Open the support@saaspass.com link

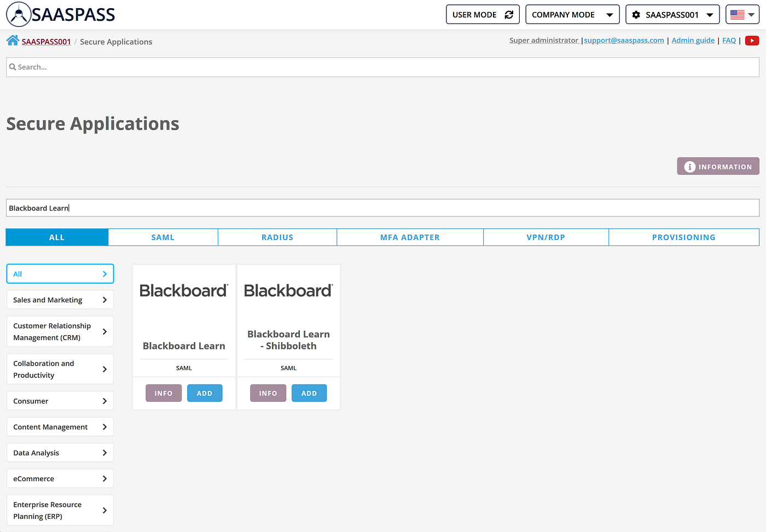point(624,40)
